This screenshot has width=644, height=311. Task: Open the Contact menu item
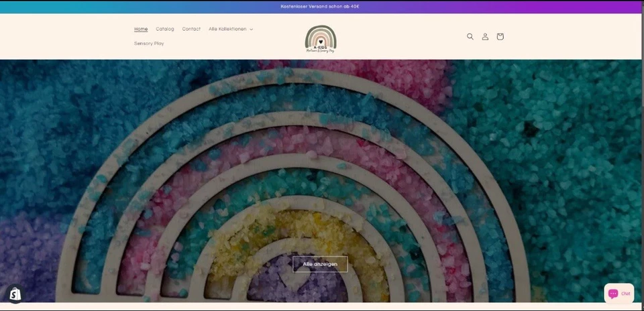[191, 29]
